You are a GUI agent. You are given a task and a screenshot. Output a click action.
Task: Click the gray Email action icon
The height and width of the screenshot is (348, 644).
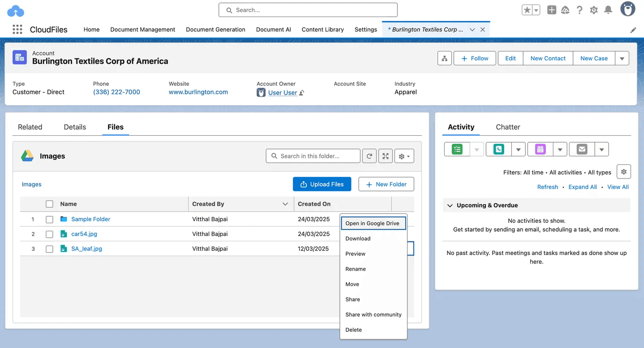(582, 149)
